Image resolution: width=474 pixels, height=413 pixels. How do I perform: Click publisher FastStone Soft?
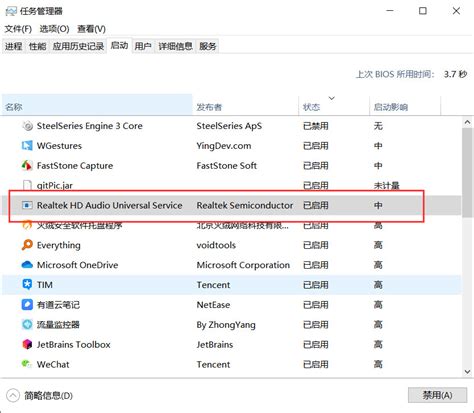tap(226, 166)
